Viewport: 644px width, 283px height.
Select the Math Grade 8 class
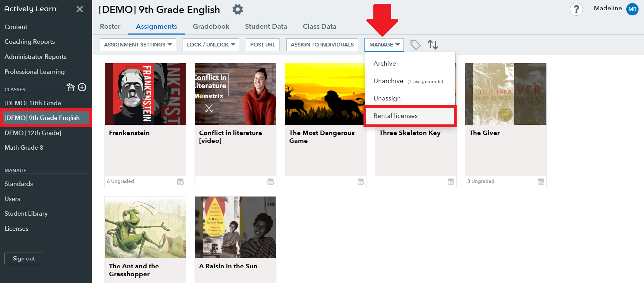24,148
